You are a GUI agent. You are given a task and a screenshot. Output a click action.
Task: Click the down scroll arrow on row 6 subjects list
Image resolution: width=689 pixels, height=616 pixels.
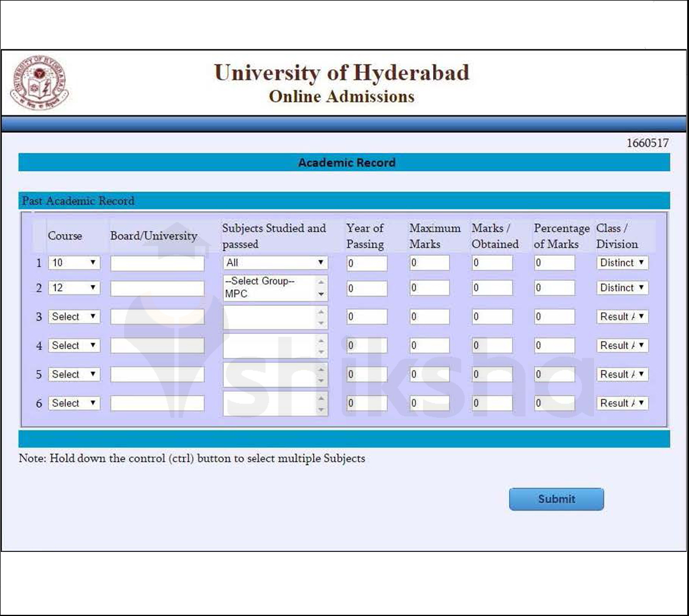[x=322, y=410]
